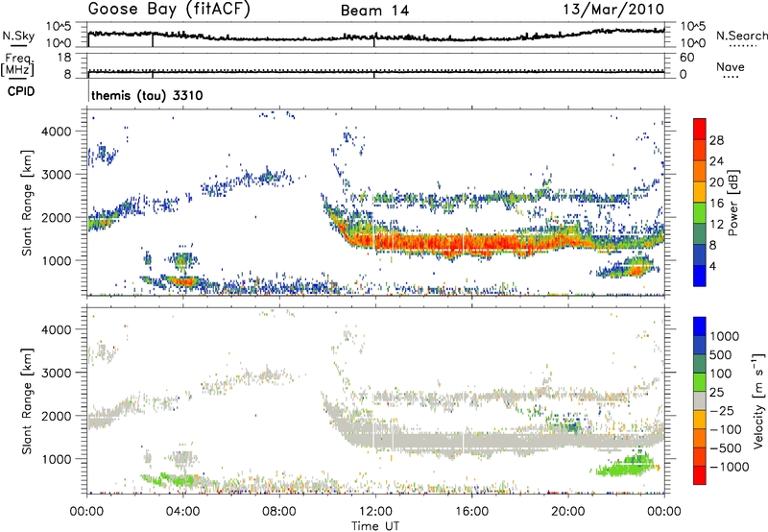Screen dimensions: 768x532
Task: Click the date "13/Mar/2010"
Action: tap(613, 9)
